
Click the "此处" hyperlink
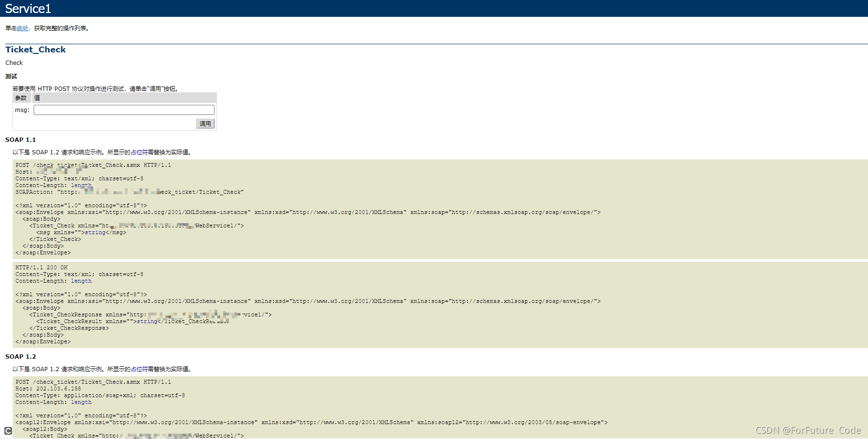click(x=22, y=28)
